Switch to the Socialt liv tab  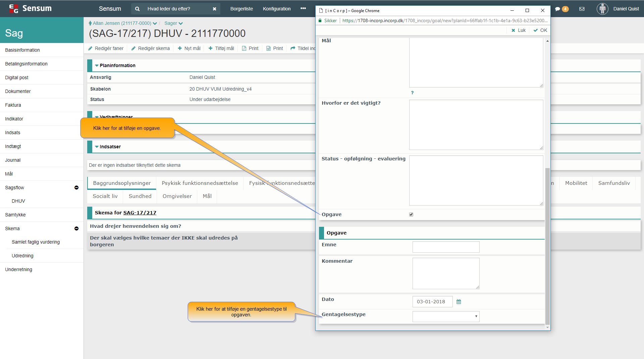pyautogui.click(x=105, y=196)
